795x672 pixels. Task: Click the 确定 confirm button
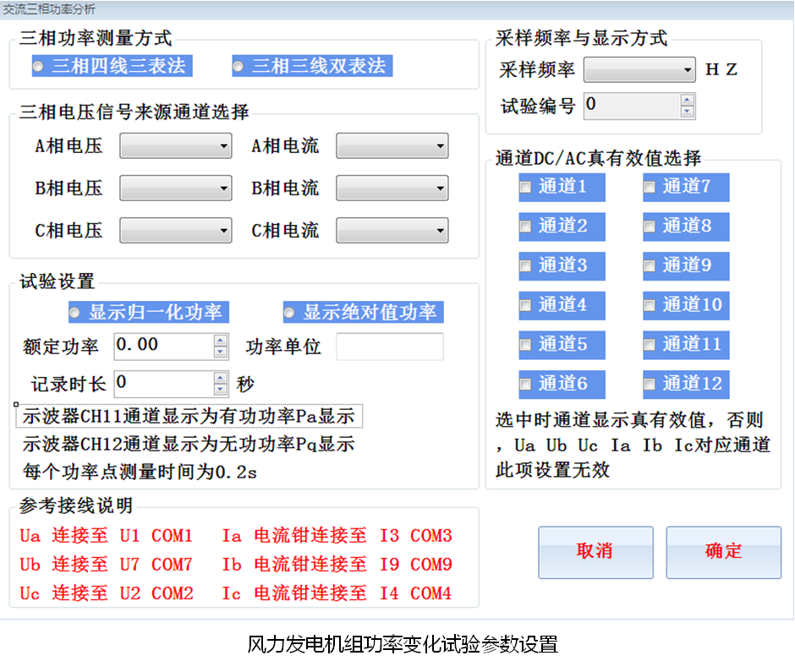point(723,552)
